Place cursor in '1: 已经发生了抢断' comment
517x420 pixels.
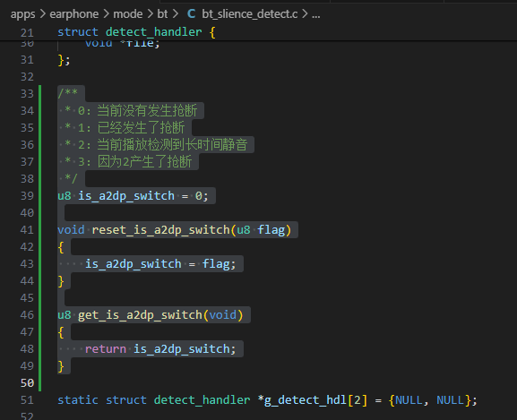point(131,128)
